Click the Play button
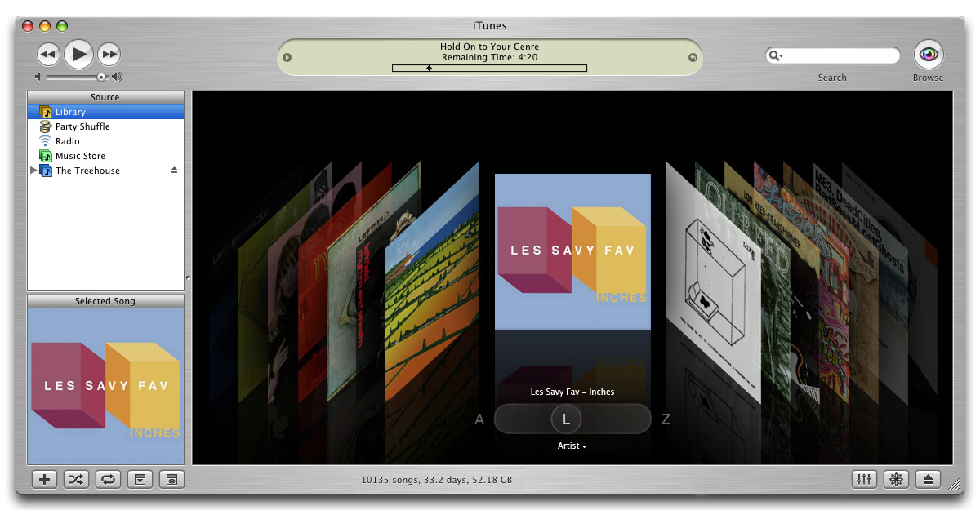Screen dimensions: 980x510 pos(78,55)
